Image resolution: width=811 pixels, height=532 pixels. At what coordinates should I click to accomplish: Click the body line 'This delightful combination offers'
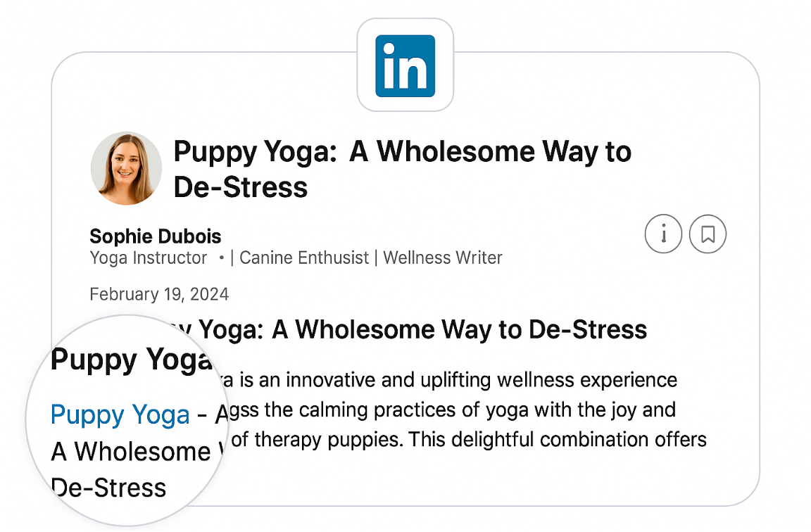[558, 440]
